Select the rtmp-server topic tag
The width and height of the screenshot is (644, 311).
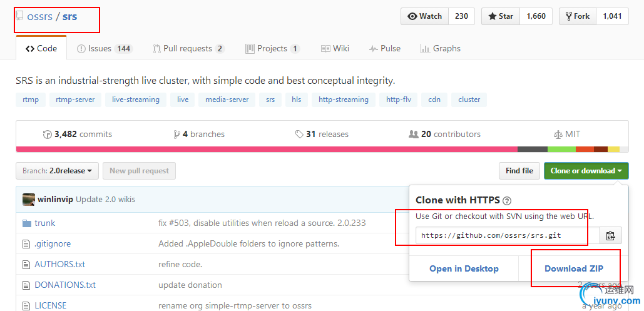point(75,100)
